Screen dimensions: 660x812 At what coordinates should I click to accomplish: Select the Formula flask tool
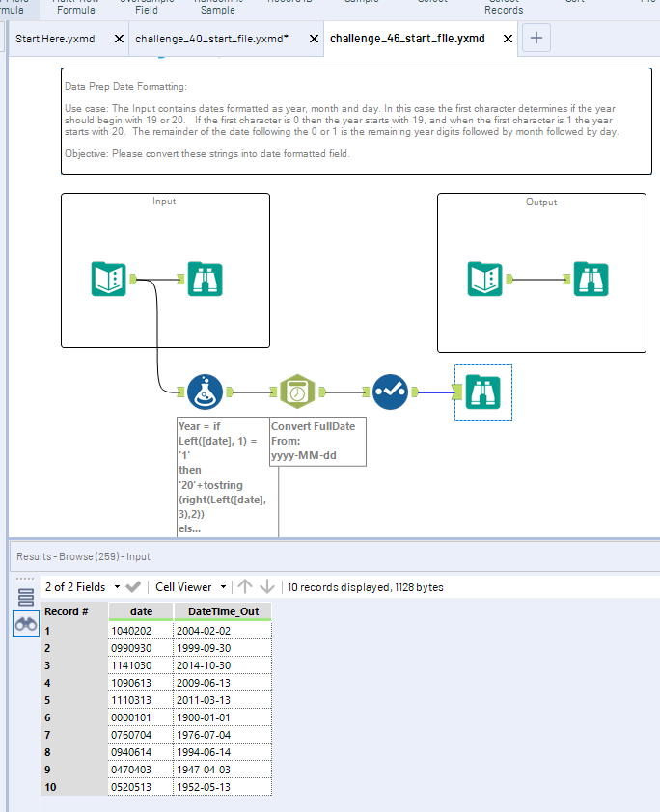[206, 392]
